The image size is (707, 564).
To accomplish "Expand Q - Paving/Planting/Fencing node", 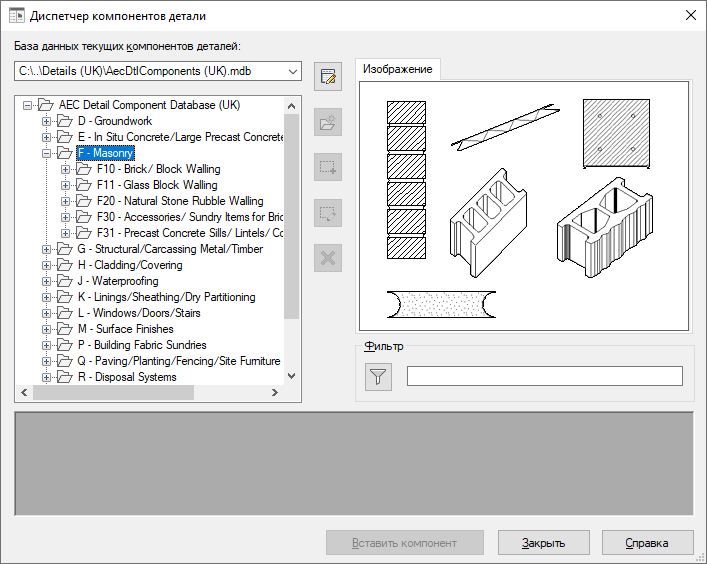I will pyautogui.click(x=46, y=362).
